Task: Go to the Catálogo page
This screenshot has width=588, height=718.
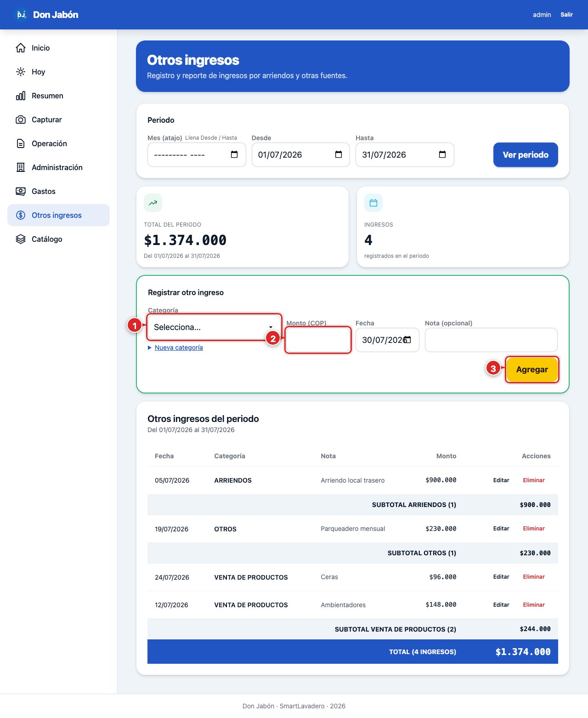Action: coord(58,239)
